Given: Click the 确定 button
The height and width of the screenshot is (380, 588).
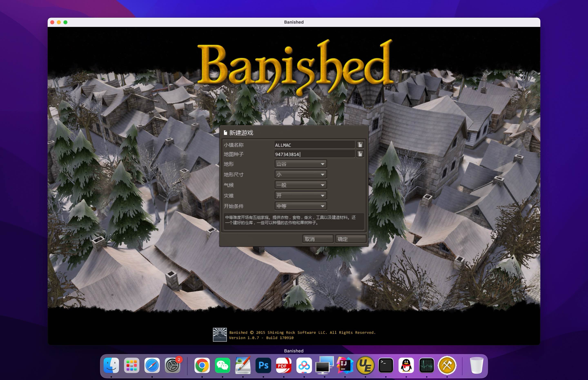Looking at the screenshot, I should (x=351, y=239).
